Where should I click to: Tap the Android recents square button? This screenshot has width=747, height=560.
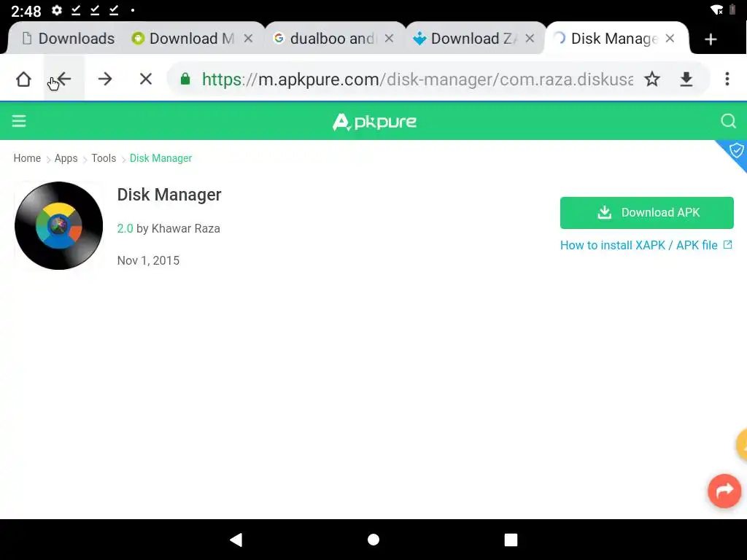point(511,540)
